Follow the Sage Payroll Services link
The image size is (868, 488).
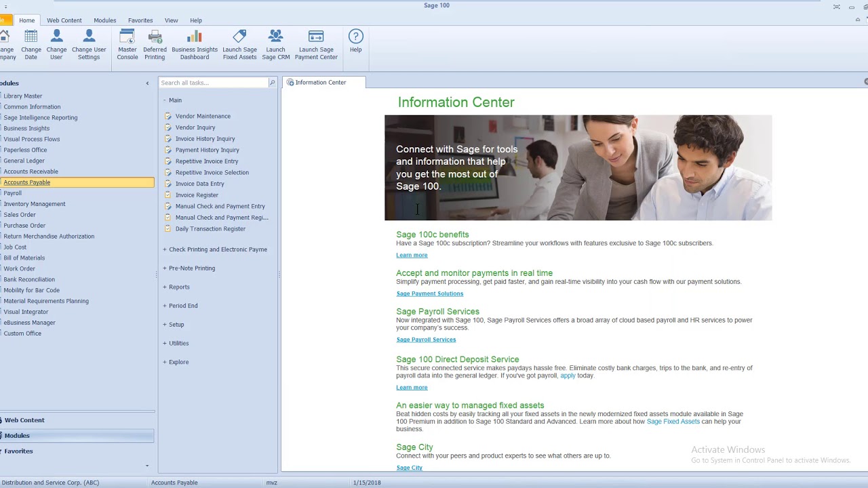(x=426, y=340)
